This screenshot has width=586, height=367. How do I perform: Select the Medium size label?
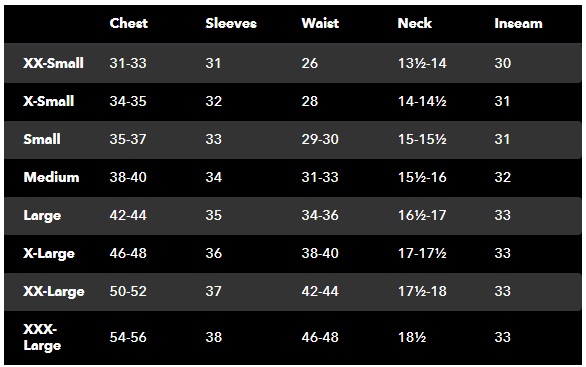(51, 177)
